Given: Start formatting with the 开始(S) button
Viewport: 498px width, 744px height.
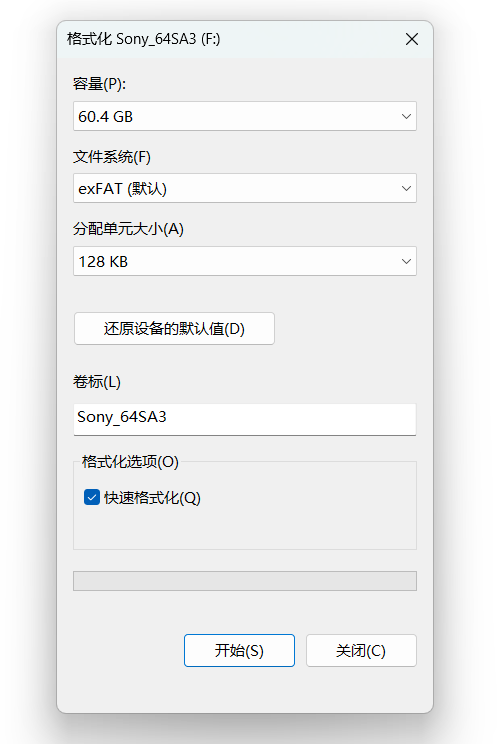Looking at the screenshot, I should [x=239, y=650].
